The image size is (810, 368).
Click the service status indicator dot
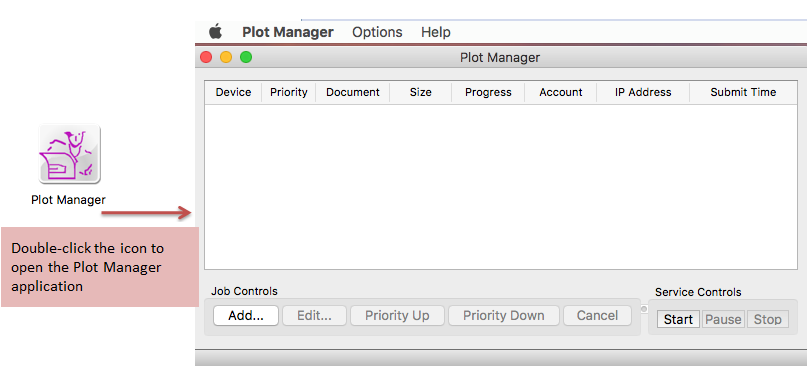click(x=644, y=309)
